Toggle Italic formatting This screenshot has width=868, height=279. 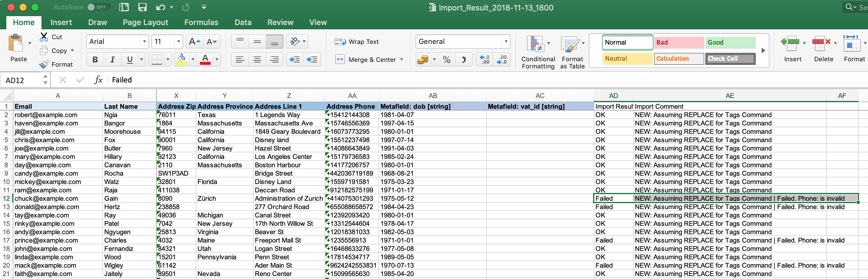pyautogui.click(x=113, y=60)
